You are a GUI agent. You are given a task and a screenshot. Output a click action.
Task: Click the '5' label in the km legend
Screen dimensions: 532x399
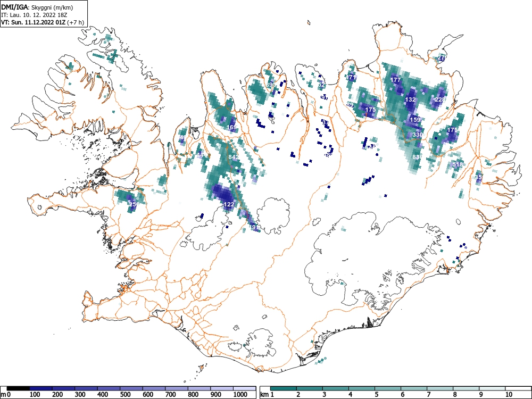(377, 395)
